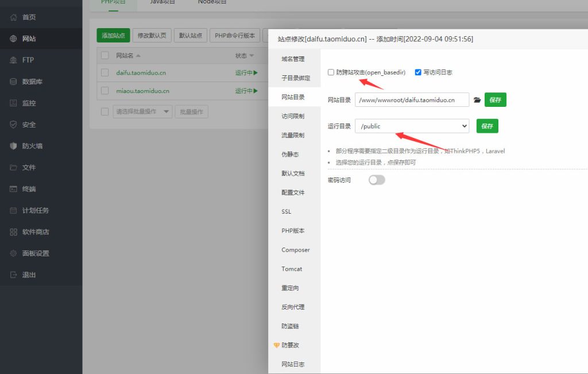Click the 文件 folder icon in sidebar
The image size is (588, 374).
[14, 167]
